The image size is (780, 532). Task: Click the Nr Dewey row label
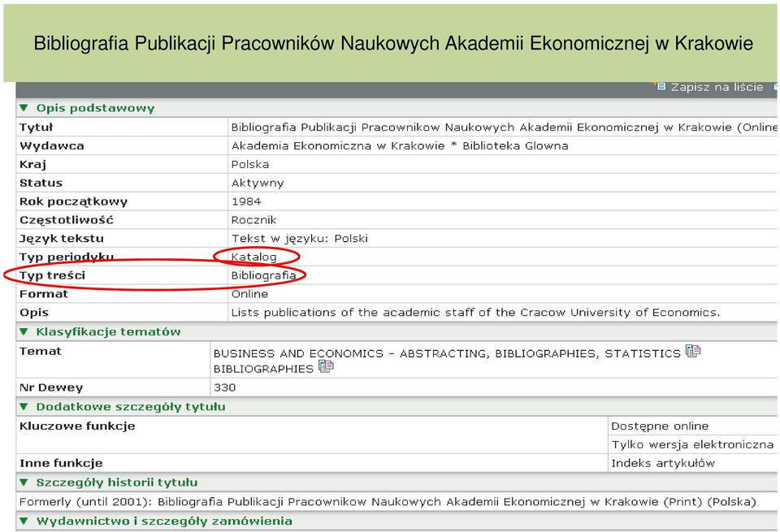click(50, 387)
